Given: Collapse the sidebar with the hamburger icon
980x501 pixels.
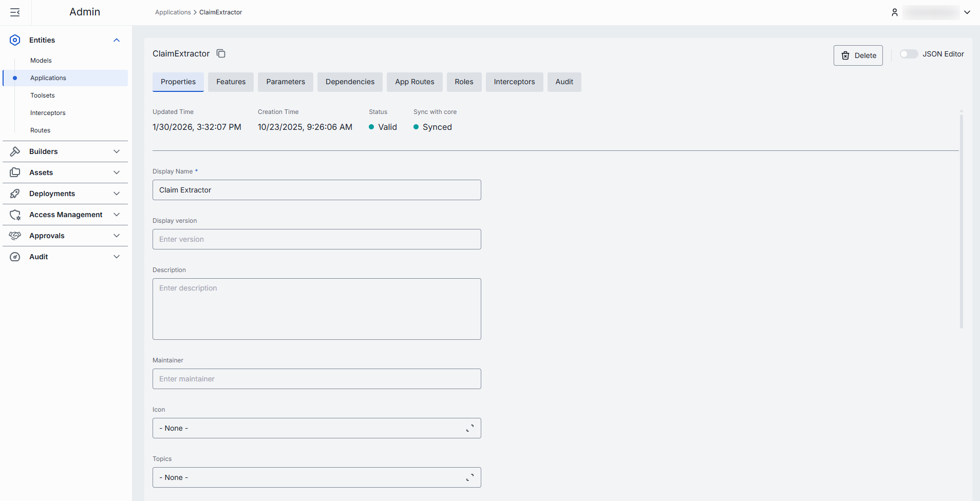Looking at the screenshot, I should click(15, 12).
